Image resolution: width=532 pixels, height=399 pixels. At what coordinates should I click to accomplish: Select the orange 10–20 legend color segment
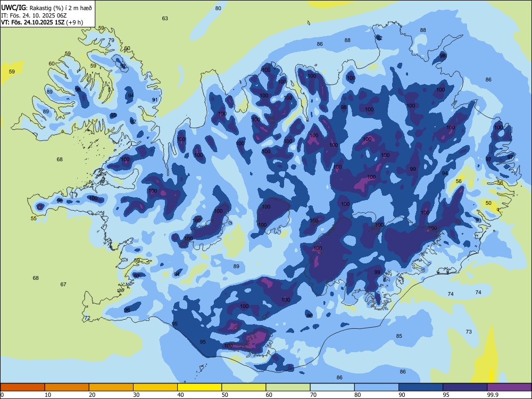(67, 387)
